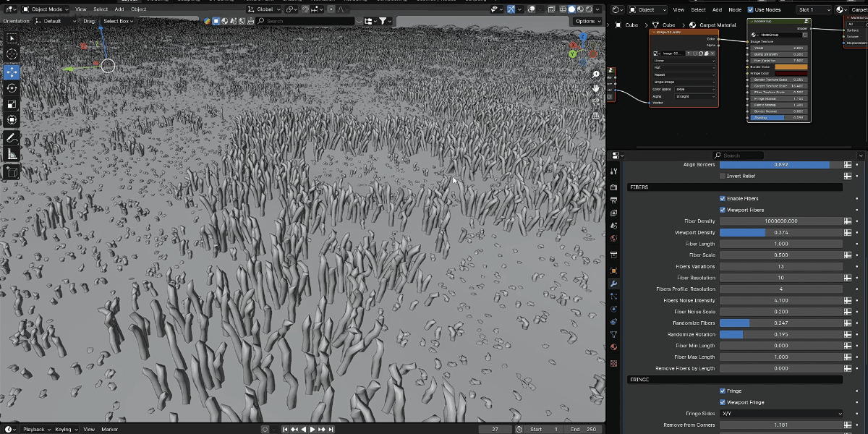Select the Move tool
Image resolution: width=868 pixels, height=434 pixels.
[x=12, y=72]
